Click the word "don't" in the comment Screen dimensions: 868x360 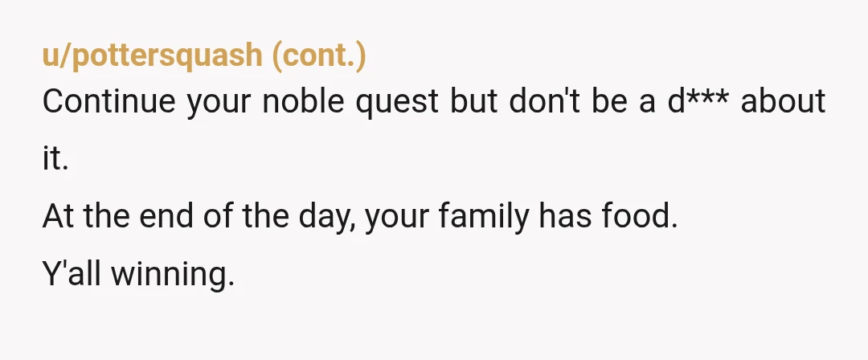[x=545, y=101]
